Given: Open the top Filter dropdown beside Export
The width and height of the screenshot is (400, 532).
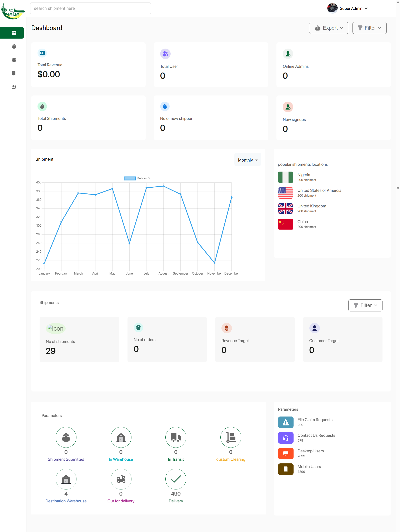Looking at the screenshot, I should coord(369,28).
